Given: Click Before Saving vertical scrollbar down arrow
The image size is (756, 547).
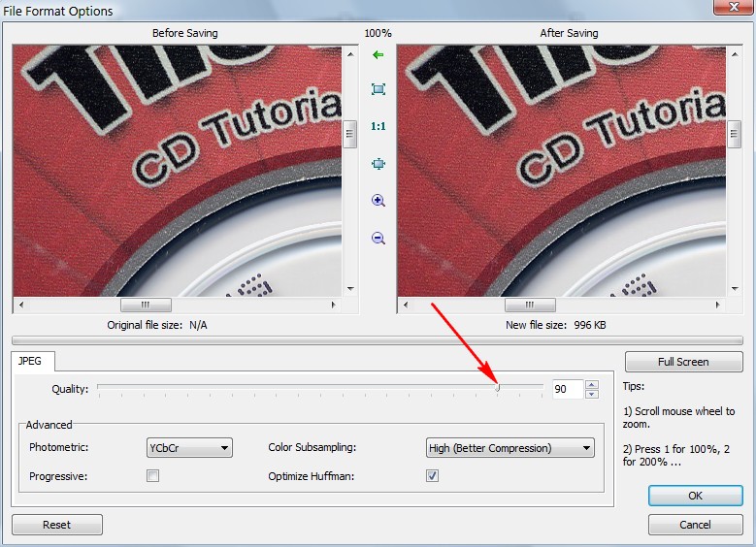Looking at the screenshot, I should 350,289.
